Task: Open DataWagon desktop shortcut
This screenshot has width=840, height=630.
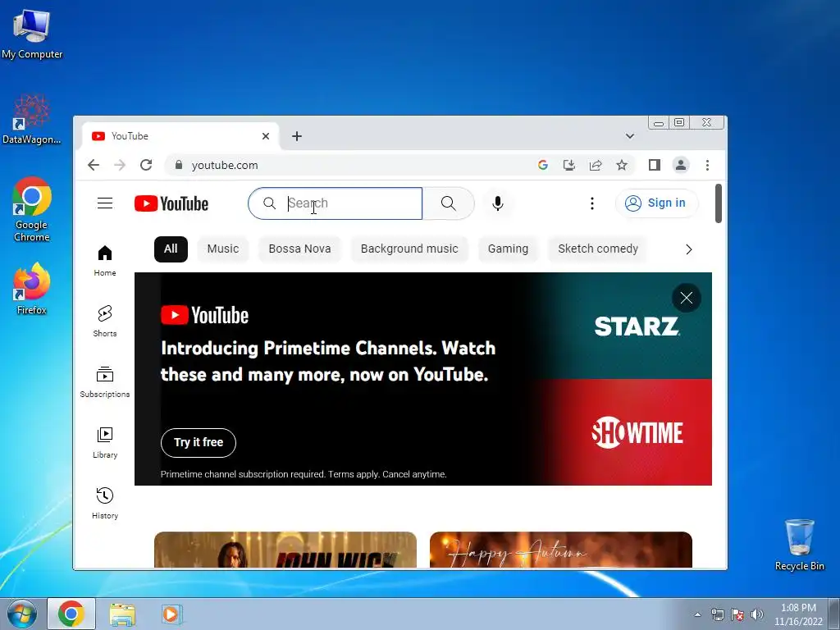Action: click(32, 120)
